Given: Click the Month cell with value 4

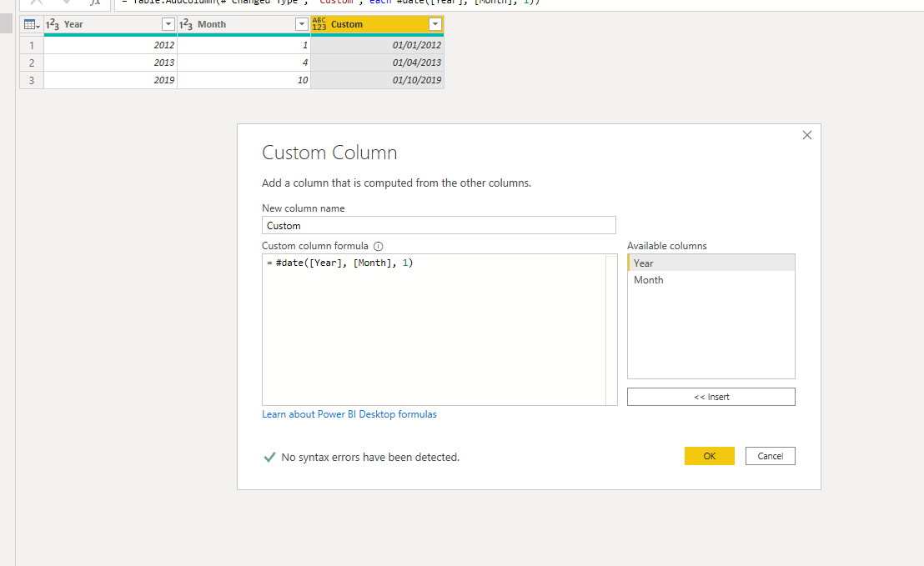Looking at the screenshot, I should click(x=244, y=63).
